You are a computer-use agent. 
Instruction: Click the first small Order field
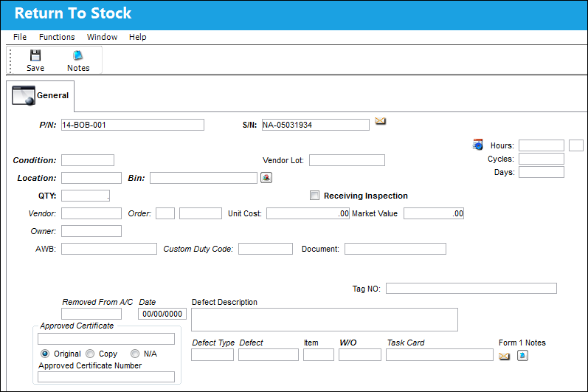(x=165, y=213)
